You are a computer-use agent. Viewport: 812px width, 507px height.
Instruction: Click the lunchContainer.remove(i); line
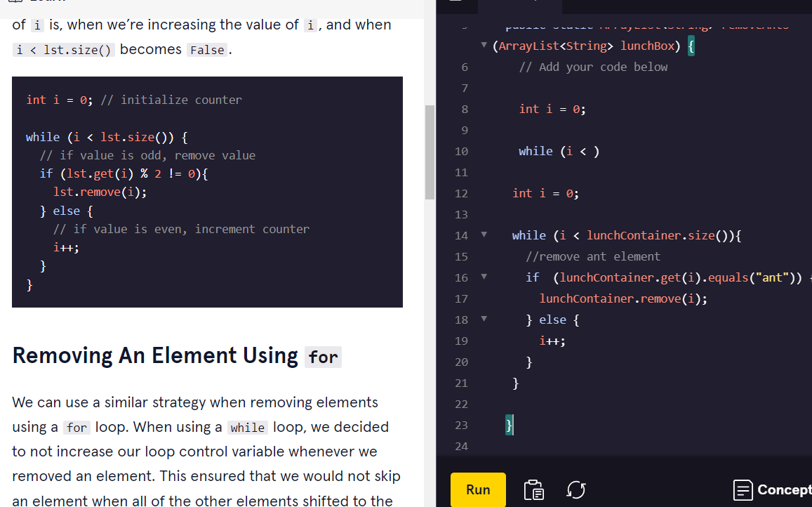623,298
